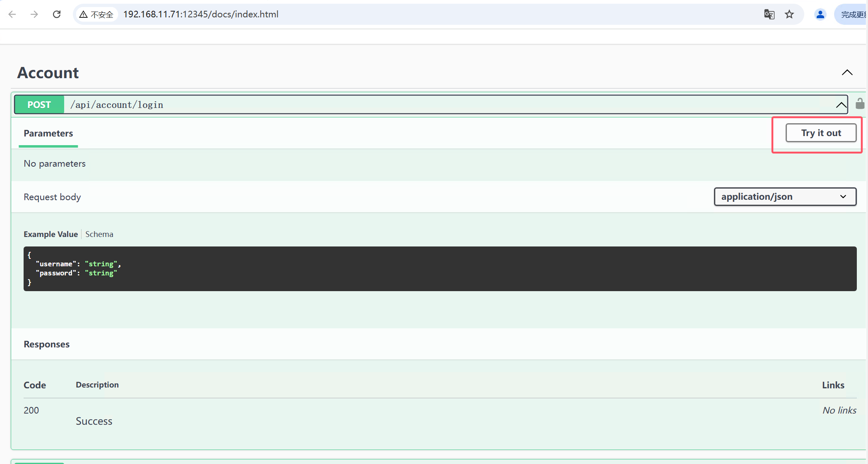This screenshot has width=868, height=464.
Task: Click the browser translate icon
Action: point(769,14)
